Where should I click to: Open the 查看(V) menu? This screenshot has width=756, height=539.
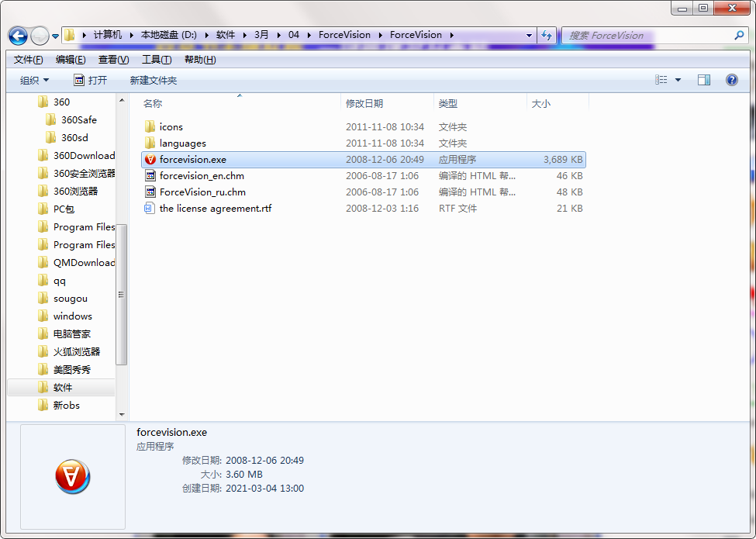pyautogui.click(x=113, y=60)
